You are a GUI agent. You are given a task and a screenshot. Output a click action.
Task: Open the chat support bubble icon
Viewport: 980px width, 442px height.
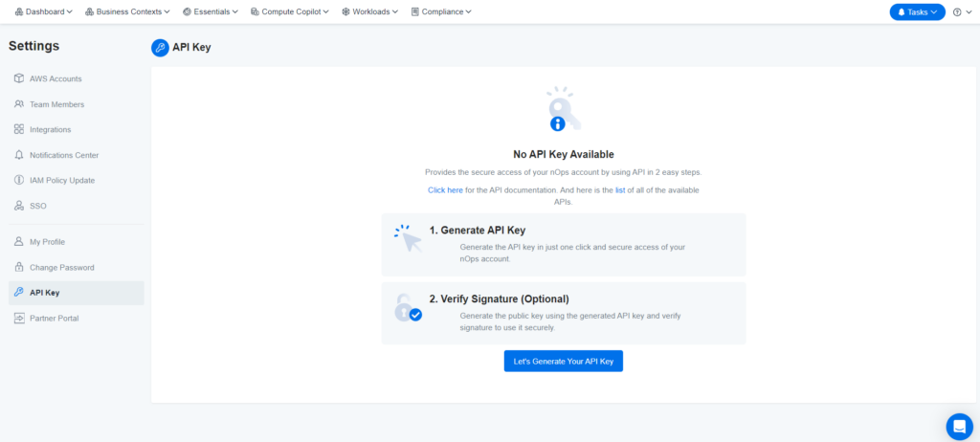click(x=959, y=427)
